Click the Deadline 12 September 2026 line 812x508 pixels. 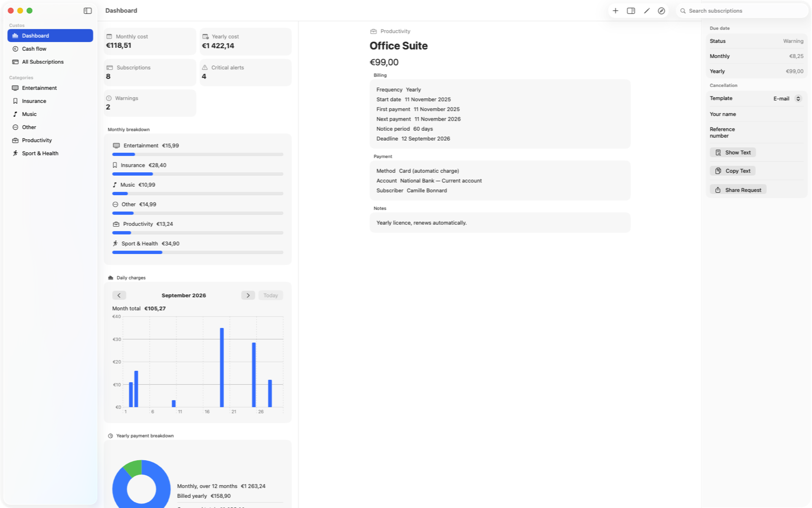tap(413, 139)
